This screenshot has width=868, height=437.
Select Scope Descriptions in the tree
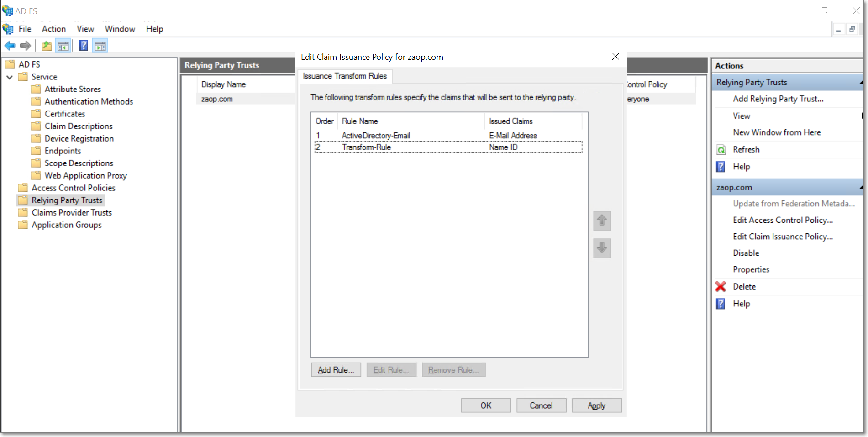click(x=79, y=163)
